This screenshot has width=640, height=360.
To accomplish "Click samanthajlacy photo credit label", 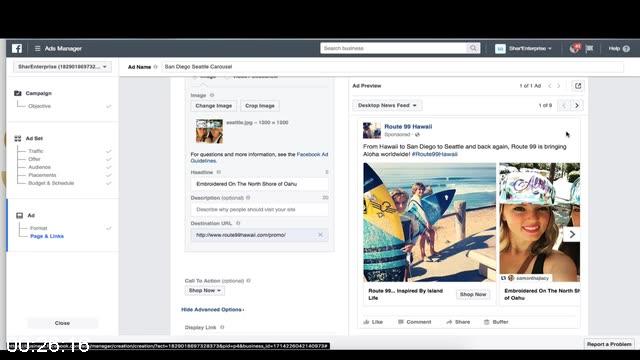I will 528,278.
